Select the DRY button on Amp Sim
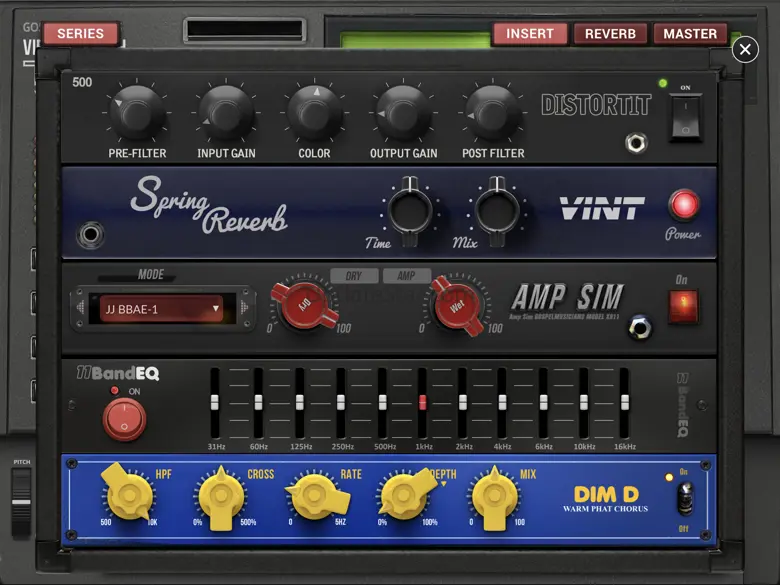The width and height of the screenshot is (780, 585). coord(354,276)
